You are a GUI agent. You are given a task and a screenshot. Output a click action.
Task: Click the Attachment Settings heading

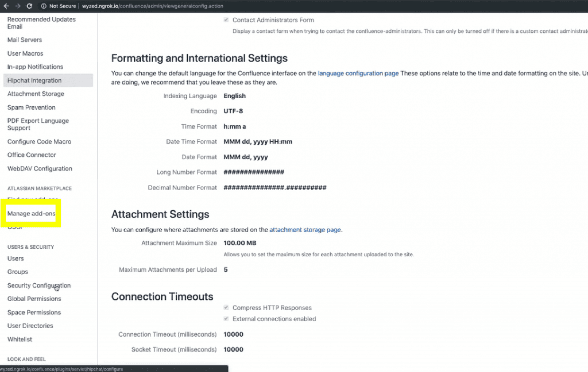[x=160, y=214]
